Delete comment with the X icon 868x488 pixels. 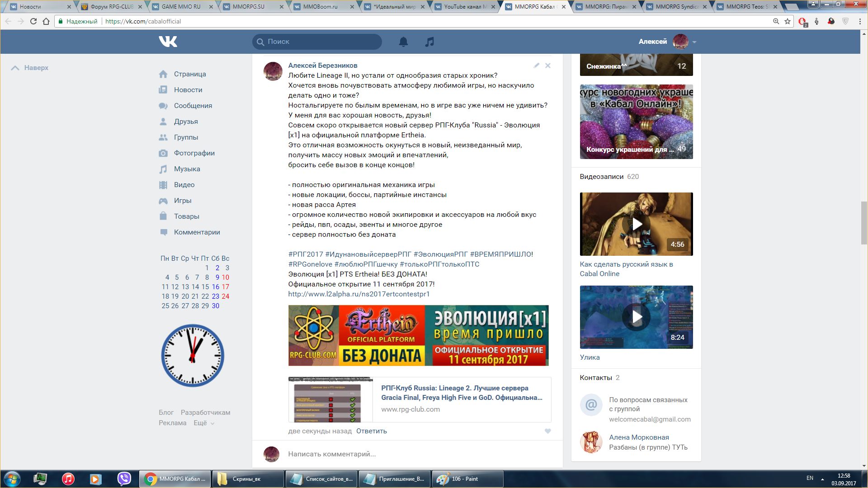(x=547, y=66)
